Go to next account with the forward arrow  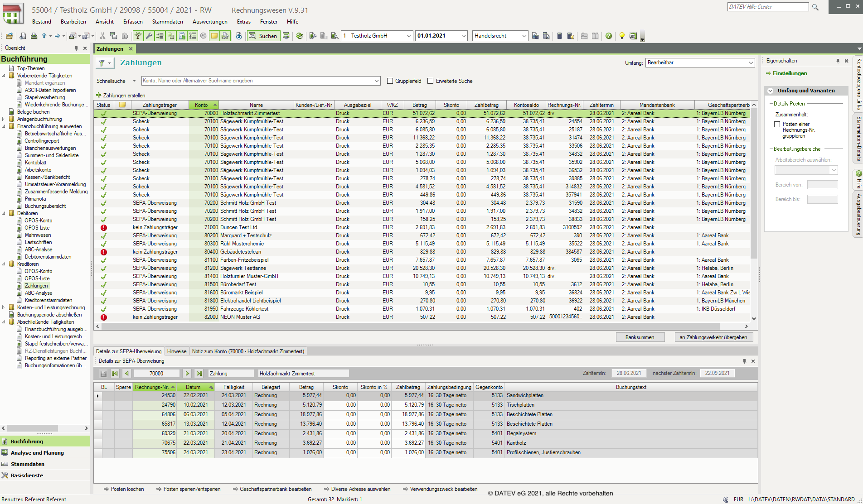(187, 374)
